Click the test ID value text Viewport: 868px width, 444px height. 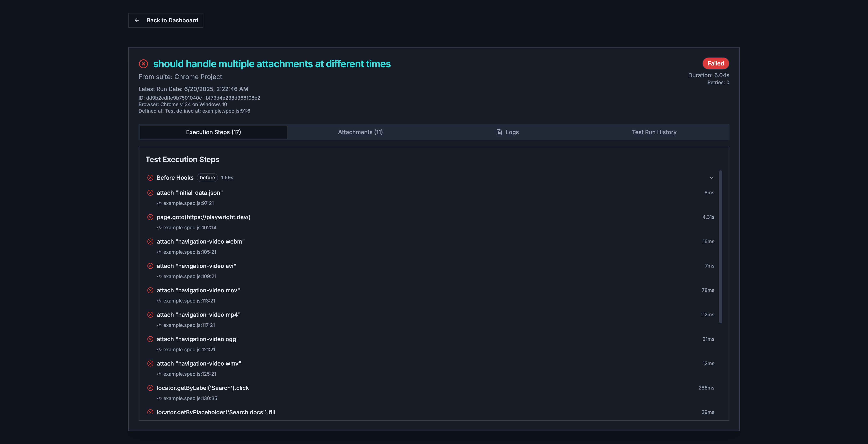click(x=203, y=98)
